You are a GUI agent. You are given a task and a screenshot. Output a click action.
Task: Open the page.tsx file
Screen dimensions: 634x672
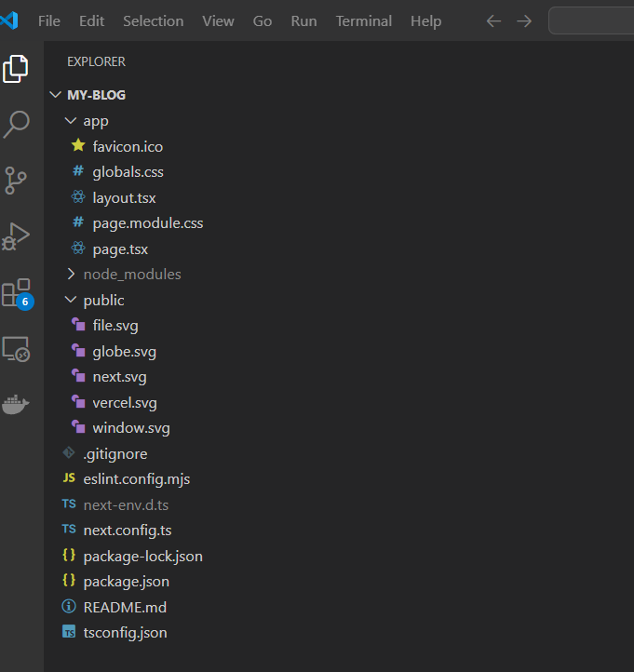(120, 249)
